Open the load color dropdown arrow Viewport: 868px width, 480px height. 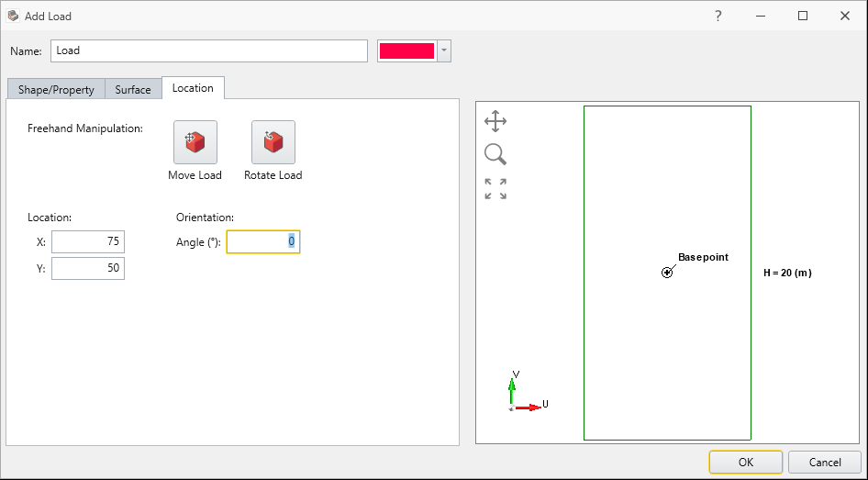(444, 50)
